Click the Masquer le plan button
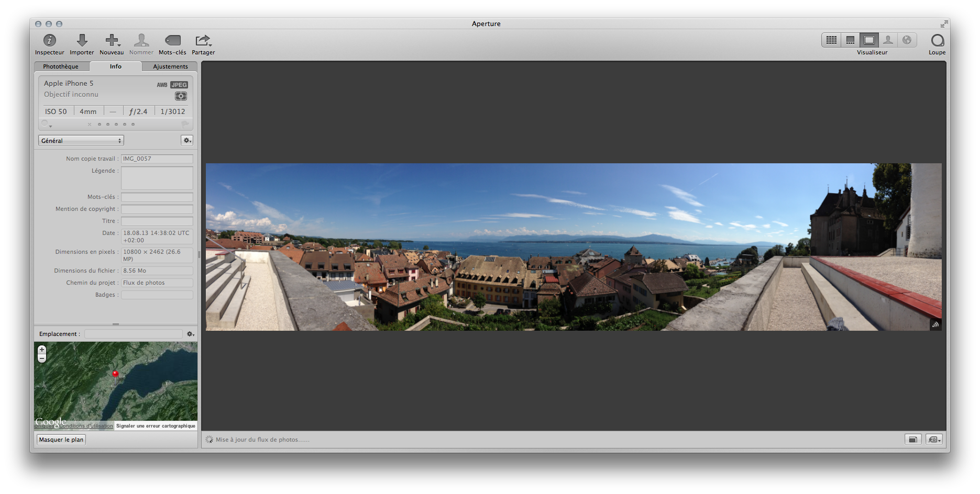This screenshot has width=980, height=494. [x=61, y=440]
